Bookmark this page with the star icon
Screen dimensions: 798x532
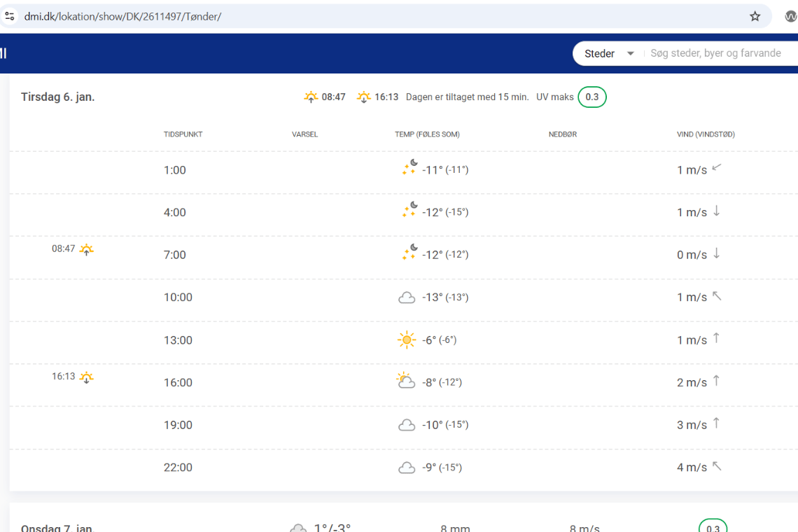pyautogui.click(x=755, y=16)
